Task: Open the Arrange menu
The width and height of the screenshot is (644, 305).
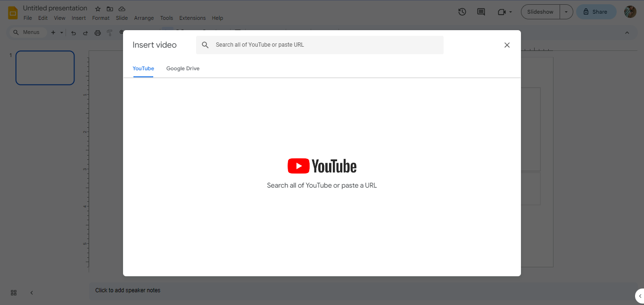Action: [x=144, y=18]
